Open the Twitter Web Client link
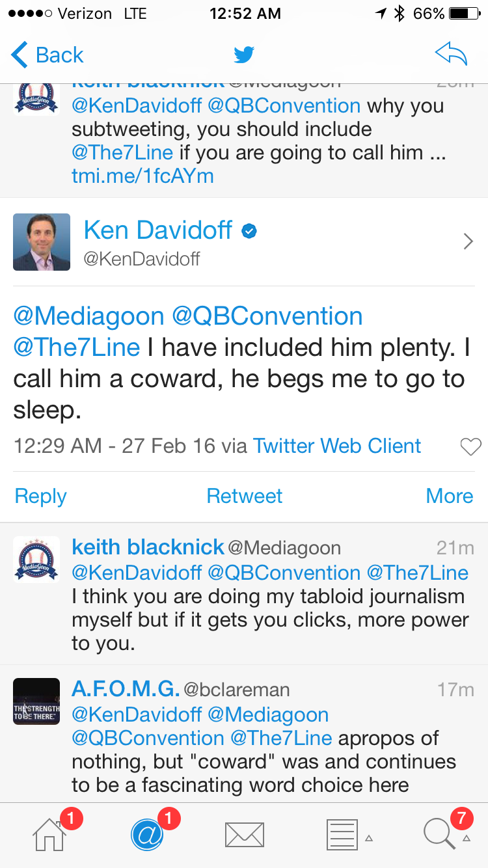 coord(337,446)
